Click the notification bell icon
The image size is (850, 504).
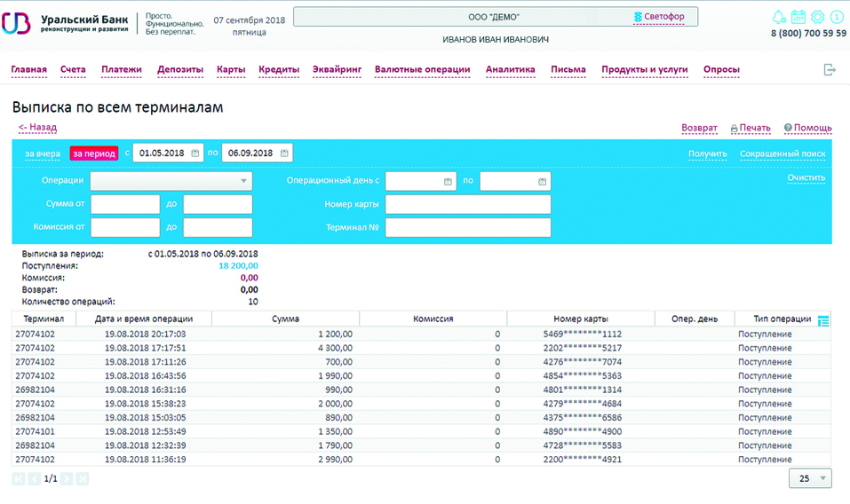[779, 17]
